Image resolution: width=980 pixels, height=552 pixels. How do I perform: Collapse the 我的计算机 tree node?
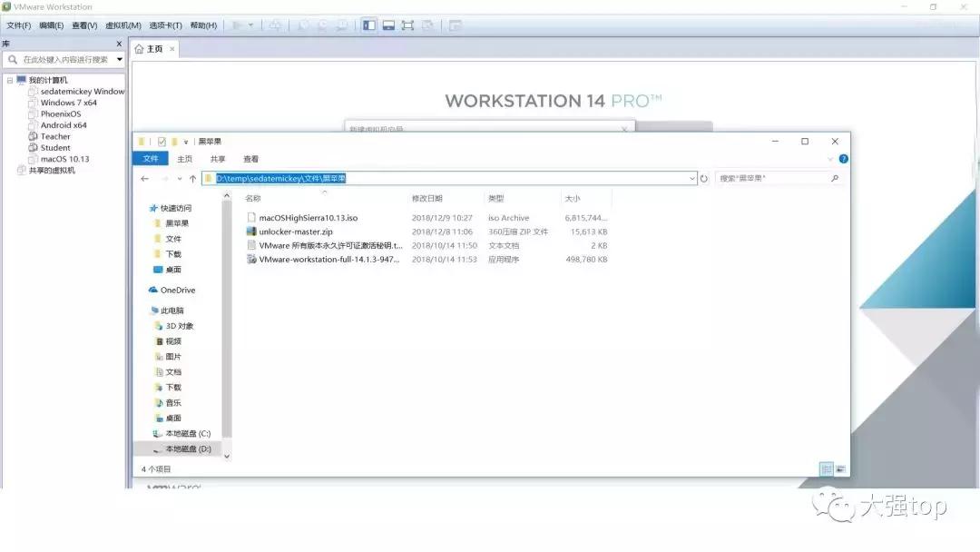pyautogui.click(x=12, y=79)
